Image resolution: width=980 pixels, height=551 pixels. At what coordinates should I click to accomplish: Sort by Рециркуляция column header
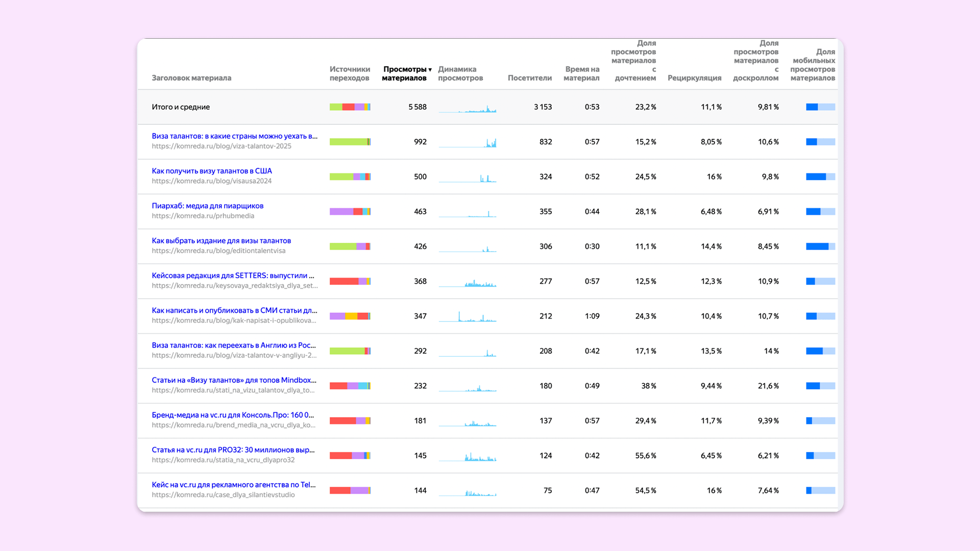coord(694,78)
